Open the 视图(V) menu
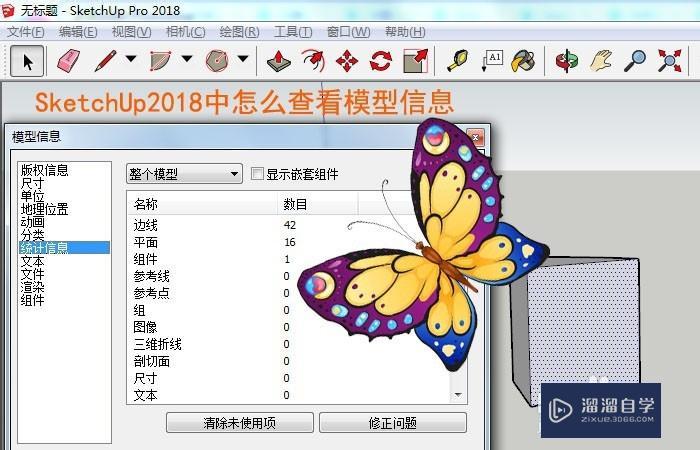This screenshot has height=450, width=700. coord(131,32)
